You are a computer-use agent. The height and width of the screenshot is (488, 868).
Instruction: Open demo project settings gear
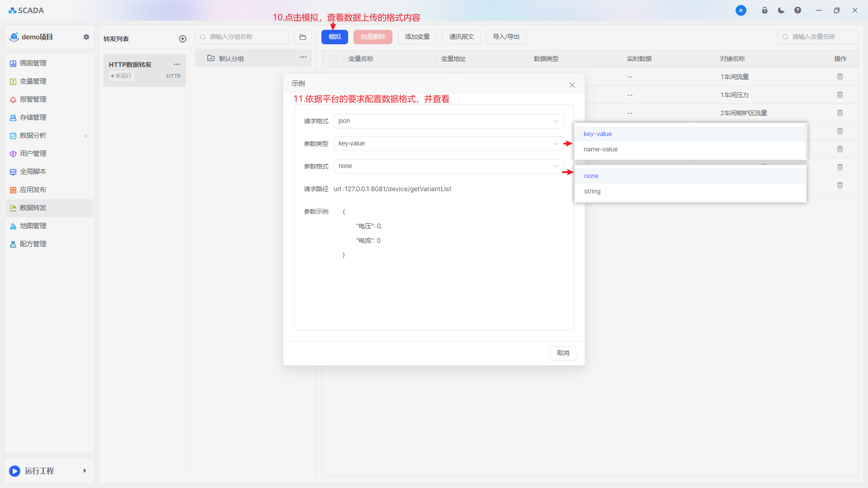point(86,37)
